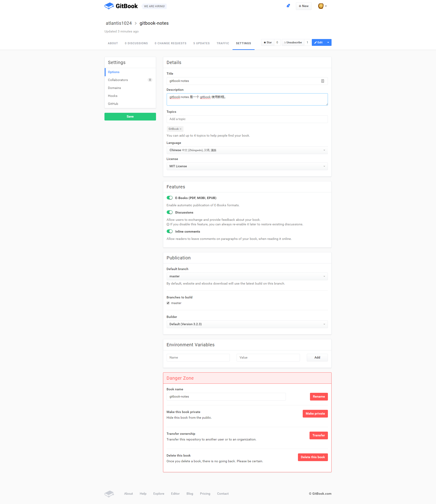This screenshot has width=436, height=504.
Task: Click the Make private button
Action: 315,414
